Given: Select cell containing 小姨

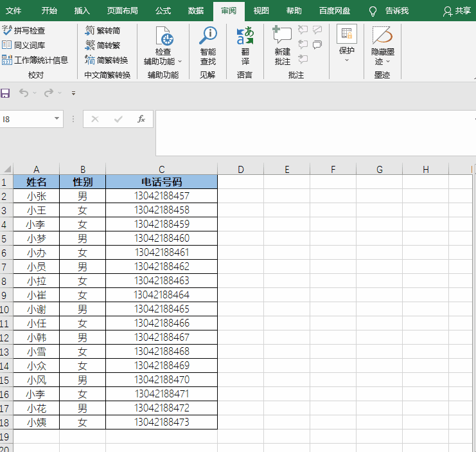Looking at the screenshot, I should tap(37, 422).
